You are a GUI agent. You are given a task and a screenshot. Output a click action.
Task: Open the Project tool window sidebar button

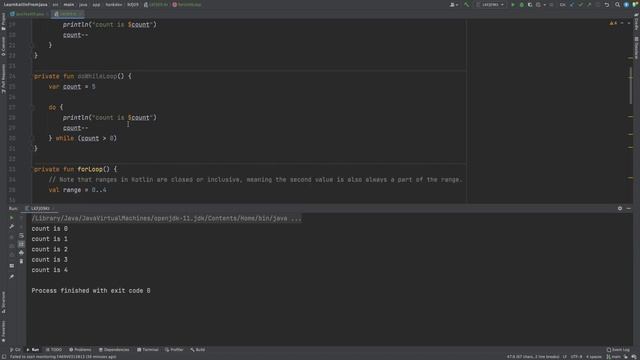[x=4, y=21]
